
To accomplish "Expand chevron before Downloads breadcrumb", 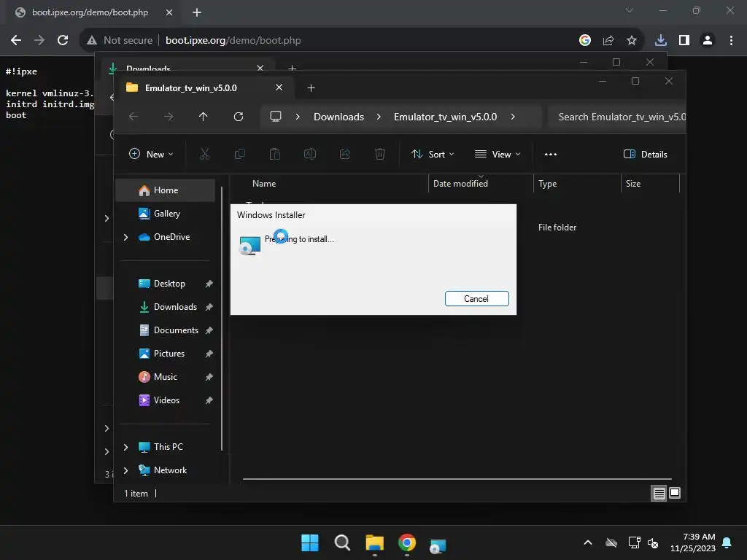I will 298,117.
